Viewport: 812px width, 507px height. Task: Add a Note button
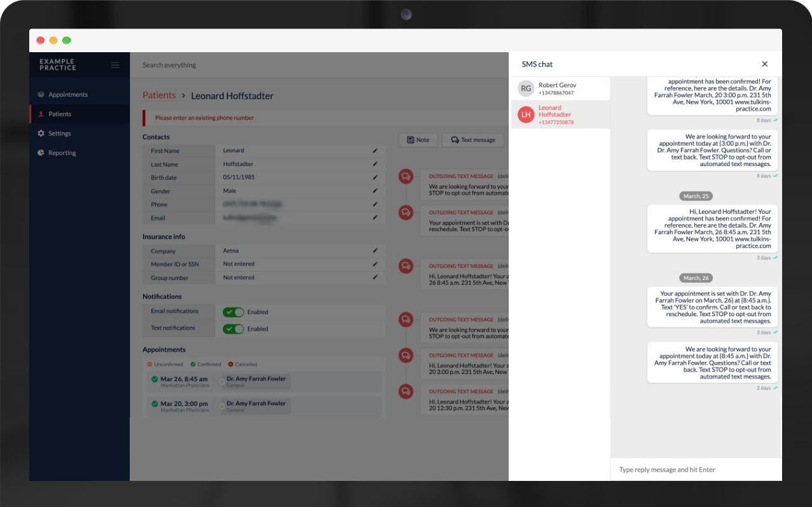tap(418, 140)
